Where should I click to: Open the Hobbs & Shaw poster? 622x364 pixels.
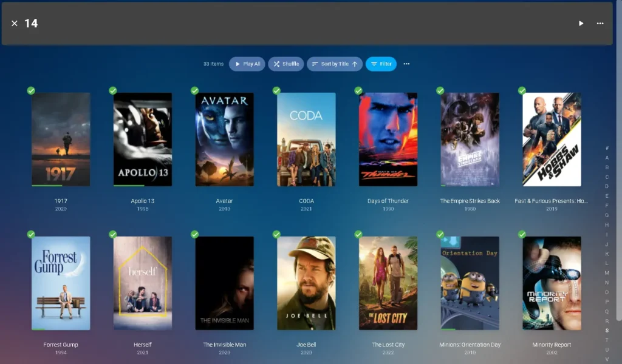(552, 140)
